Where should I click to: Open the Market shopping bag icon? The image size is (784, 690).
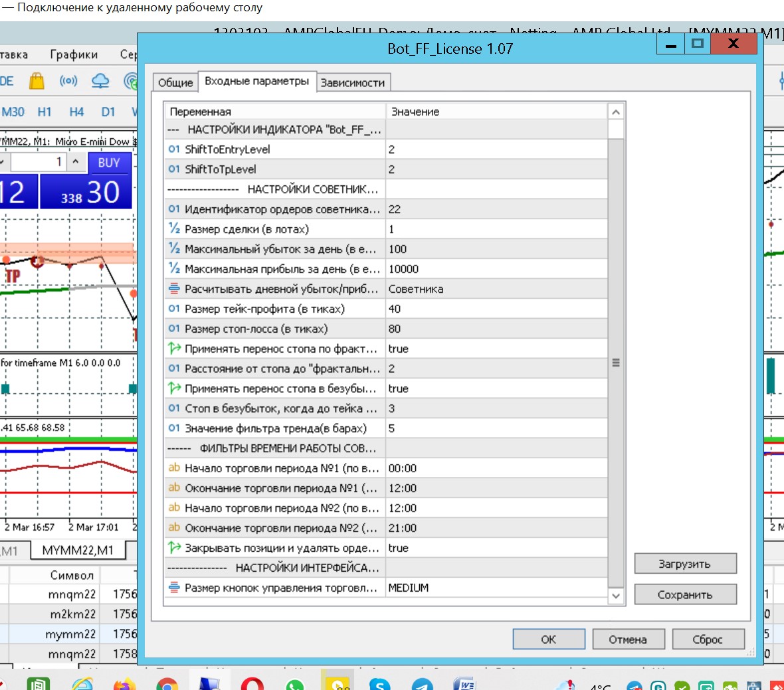coord(37,81)
